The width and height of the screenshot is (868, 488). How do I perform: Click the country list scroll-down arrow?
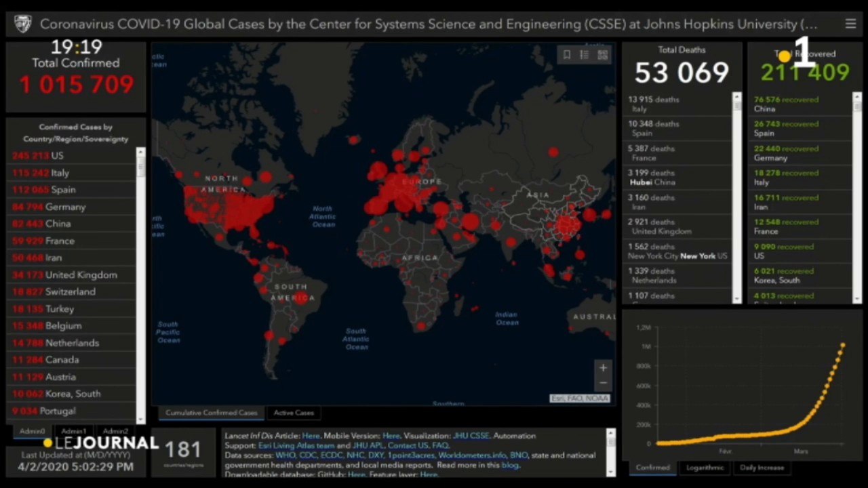point(141,420)
